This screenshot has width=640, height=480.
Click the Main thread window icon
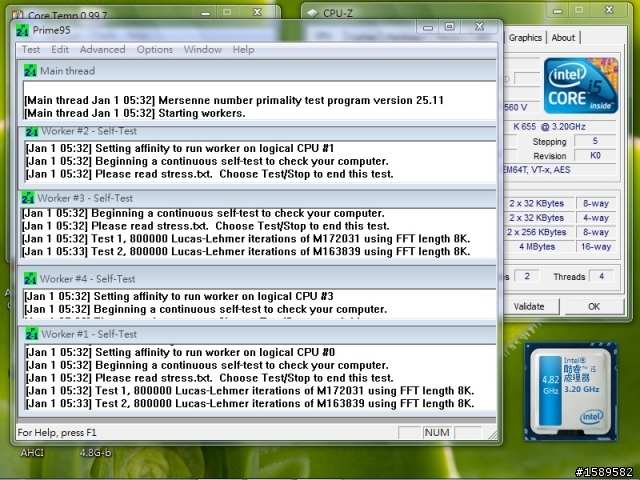click(30, 71)
